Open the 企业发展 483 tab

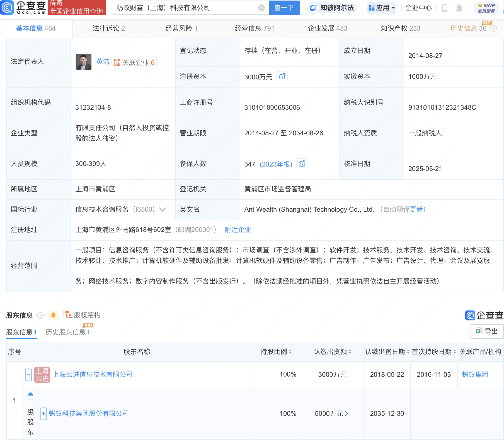tap(328, 28)
